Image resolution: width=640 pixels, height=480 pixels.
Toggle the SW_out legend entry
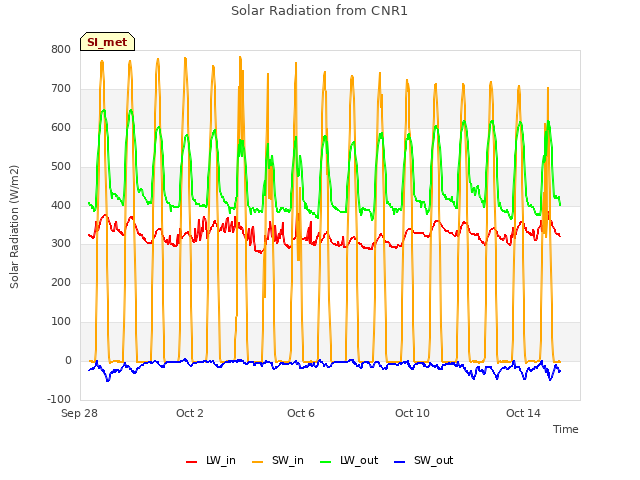coord(424,460)
